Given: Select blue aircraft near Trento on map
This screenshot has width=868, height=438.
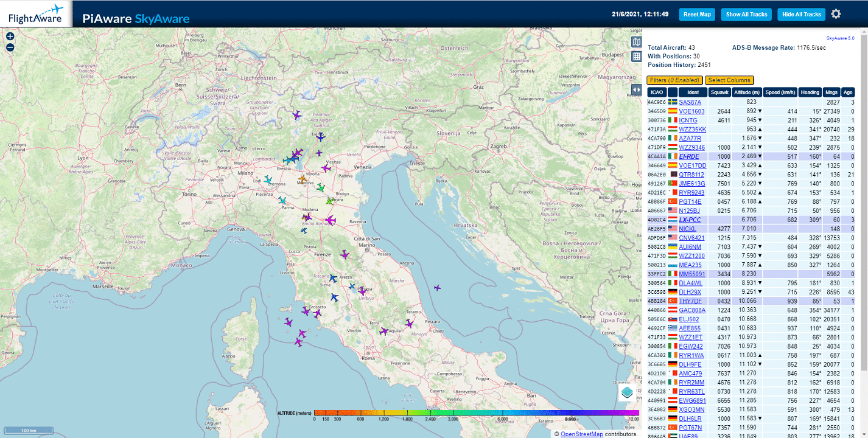Looking at the screenshot, I should click(320, 137).
